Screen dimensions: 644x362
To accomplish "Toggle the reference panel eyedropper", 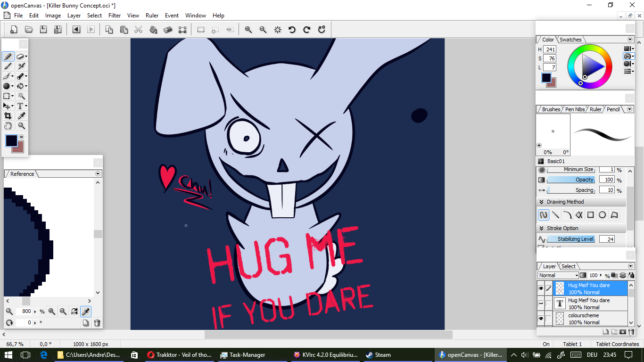I will (x=86, y=312).
